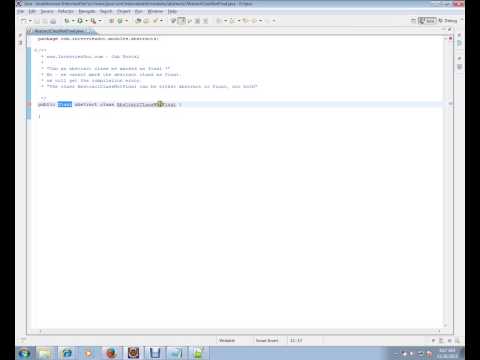This screenshot has width=480, height=360.
Task: Click the Open Perspective icon
Action: click(413, 21)
